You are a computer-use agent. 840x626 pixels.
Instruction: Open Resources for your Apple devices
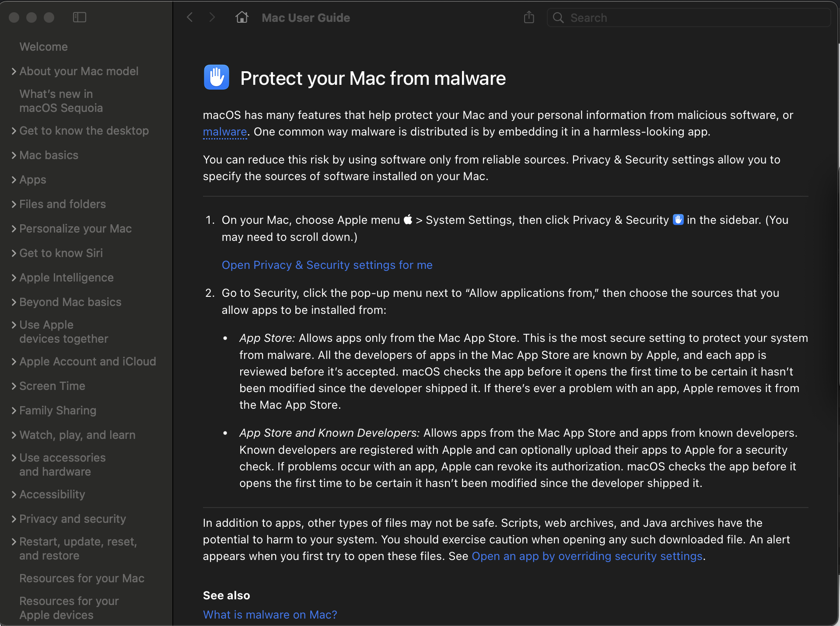[x=69, y=608]
